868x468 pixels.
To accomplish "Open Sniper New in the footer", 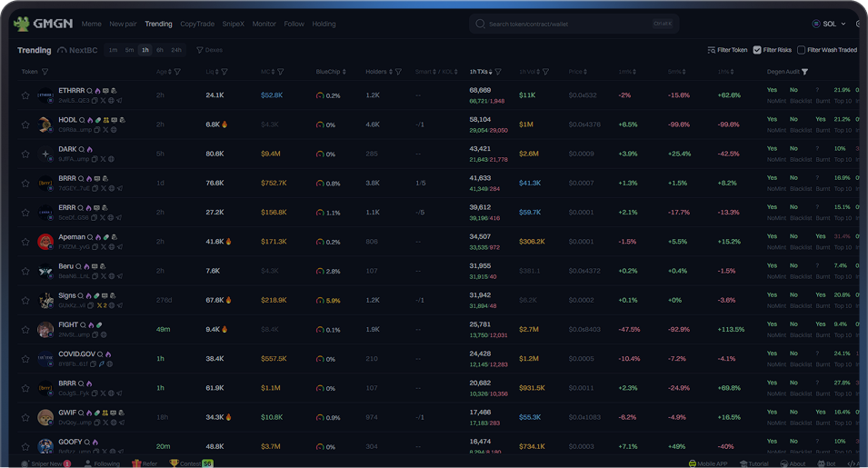I will click(x=46, y=463).
